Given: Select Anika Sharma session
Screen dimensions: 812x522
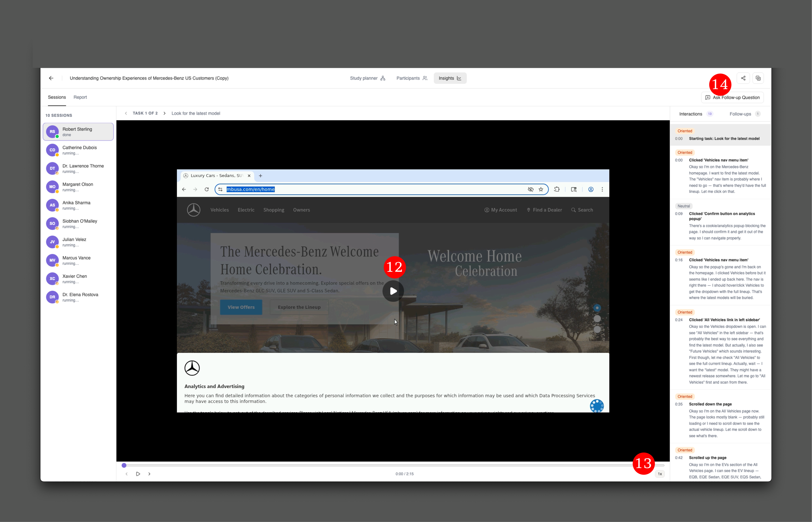Looking at the screenshot, I should click(x=78, y=205).
